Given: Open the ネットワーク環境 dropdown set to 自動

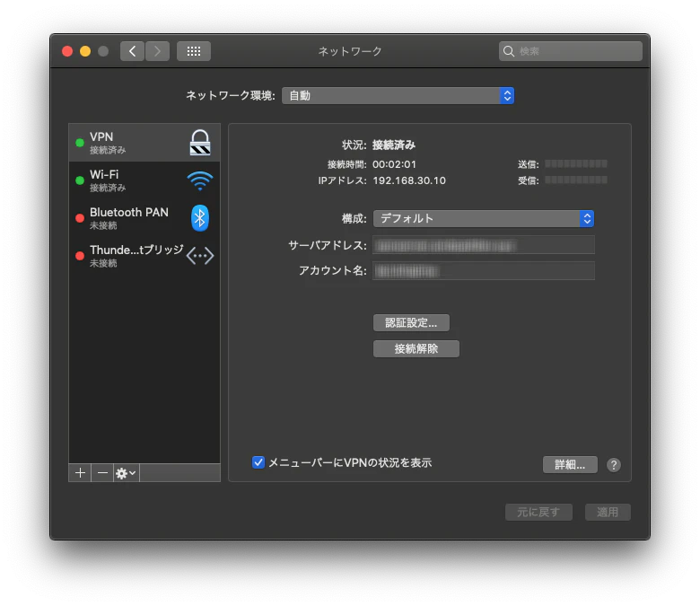Looking at the screenshot, I should (398, 95).
